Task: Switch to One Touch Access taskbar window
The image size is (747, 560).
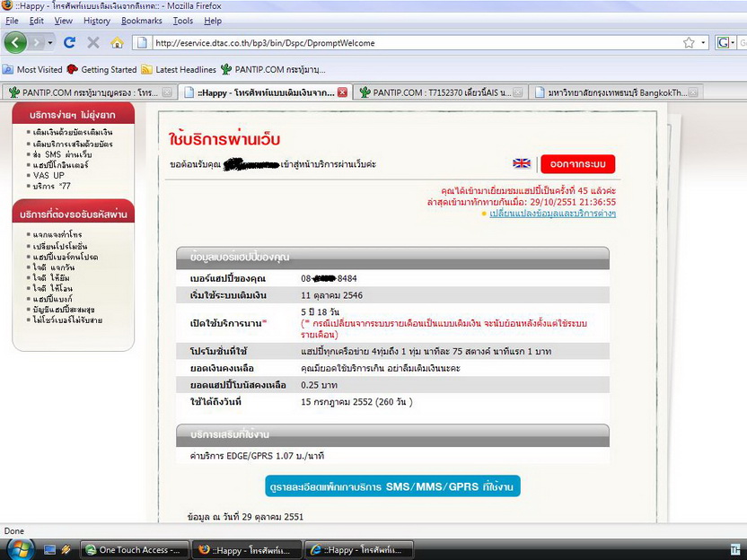Action: tap(135, 550)
